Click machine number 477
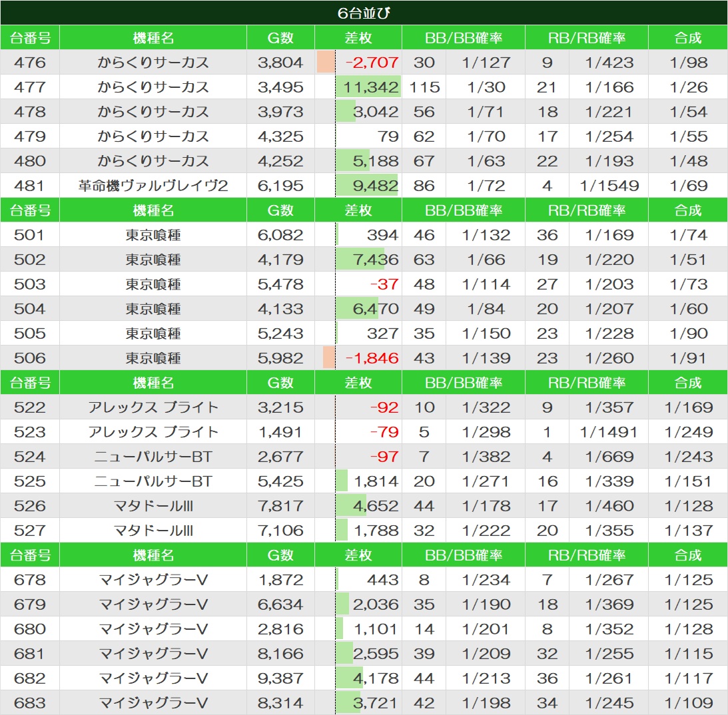The image size is (728, 715). tap(30, 87)
